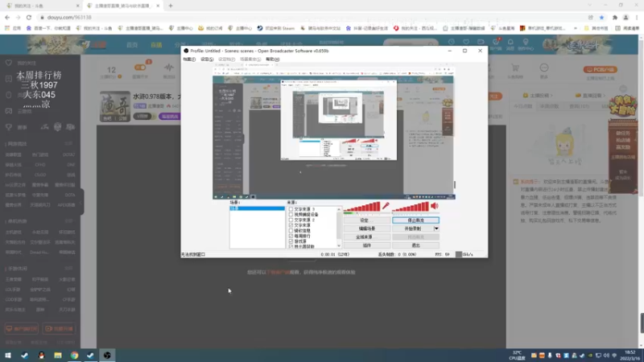Open the QQ penguin taskbar icon
This screenshot has height=362, width=644.
click(41, 355)
